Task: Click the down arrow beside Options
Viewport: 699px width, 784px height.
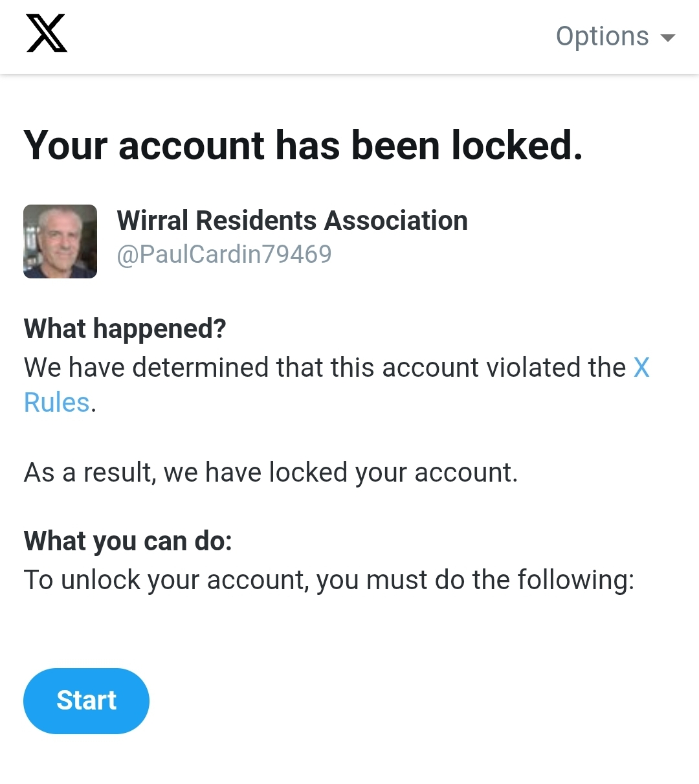Action: 668,38
